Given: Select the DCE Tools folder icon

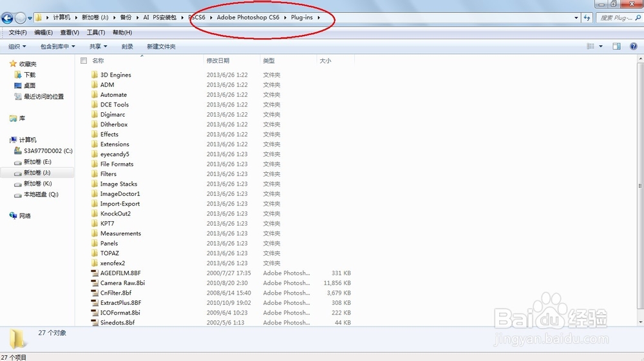Looking at the screenshot, I should pyautogui.click(x=95, y=104).
